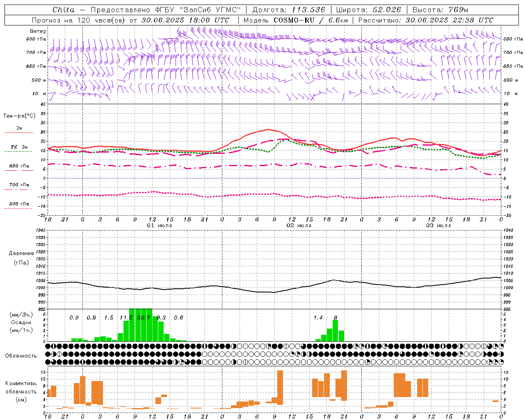Click the "Долгота: 113.536" header field

tap(289, 10)
